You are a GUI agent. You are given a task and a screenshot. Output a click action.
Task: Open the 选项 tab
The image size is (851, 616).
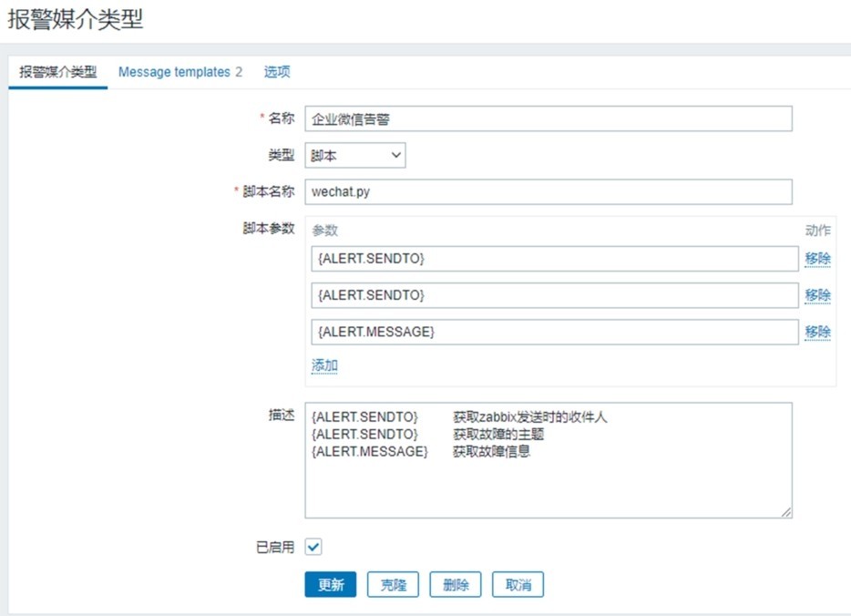pos(277,72)
